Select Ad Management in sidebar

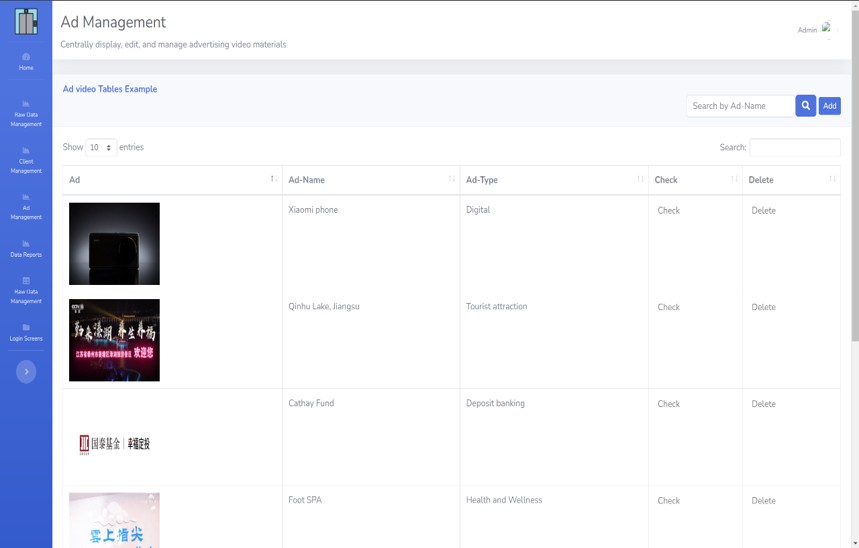26,207
